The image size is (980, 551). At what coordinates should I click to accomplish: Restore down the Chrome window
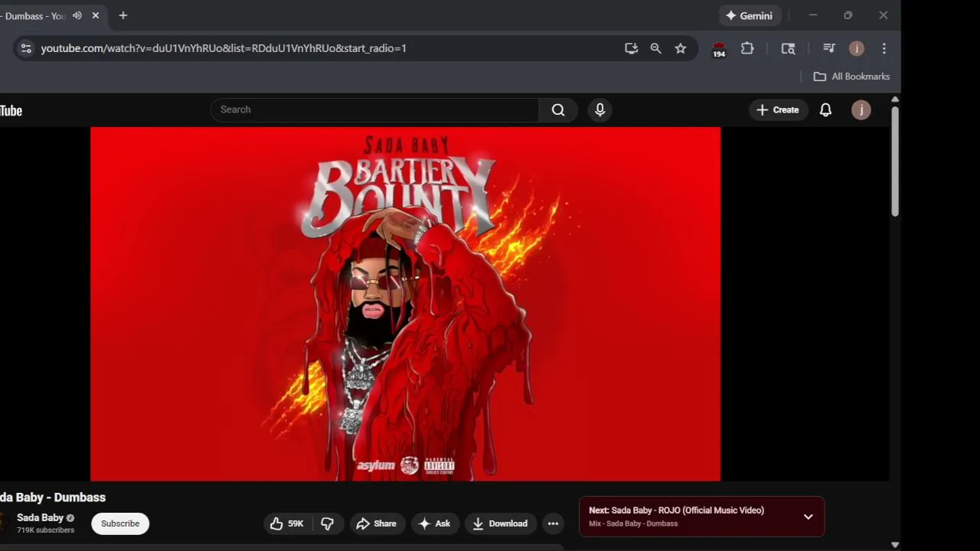[x=848, y=15]
